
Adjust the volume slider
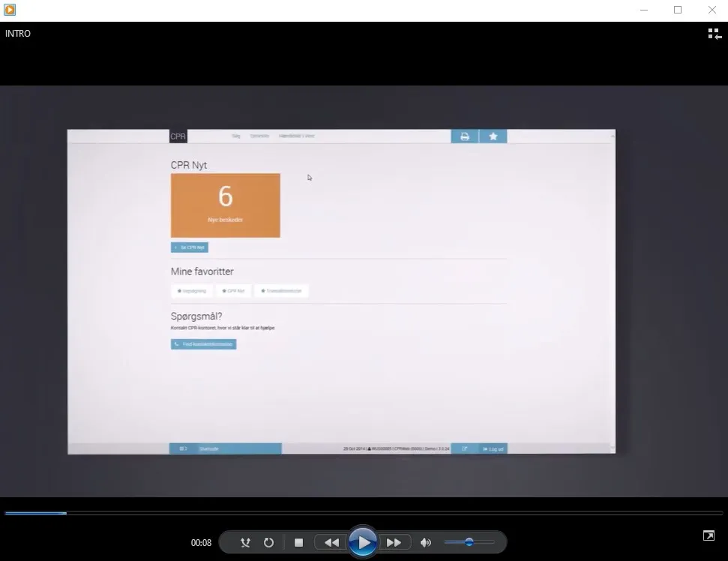click(469, 542)
